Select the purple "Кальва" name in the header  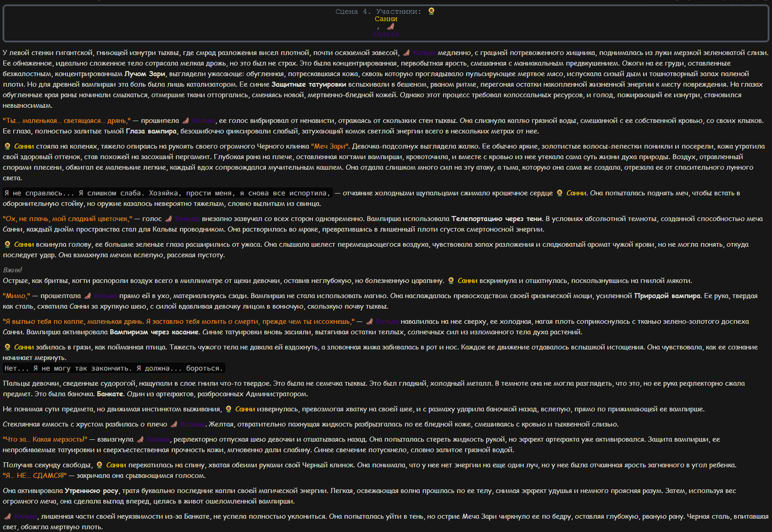click(386, 34)
